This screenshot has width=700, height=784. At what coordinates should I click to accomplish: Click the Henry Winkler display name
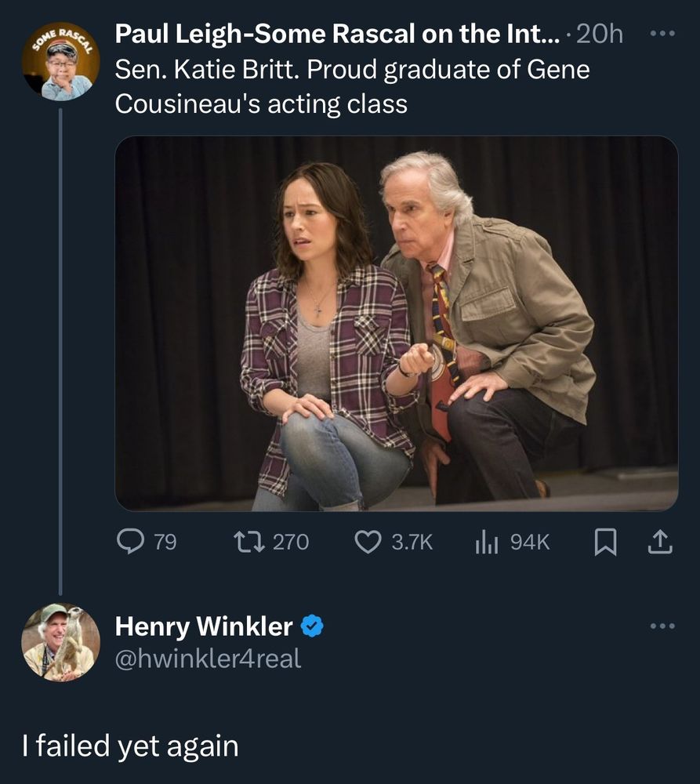(204, 626)
